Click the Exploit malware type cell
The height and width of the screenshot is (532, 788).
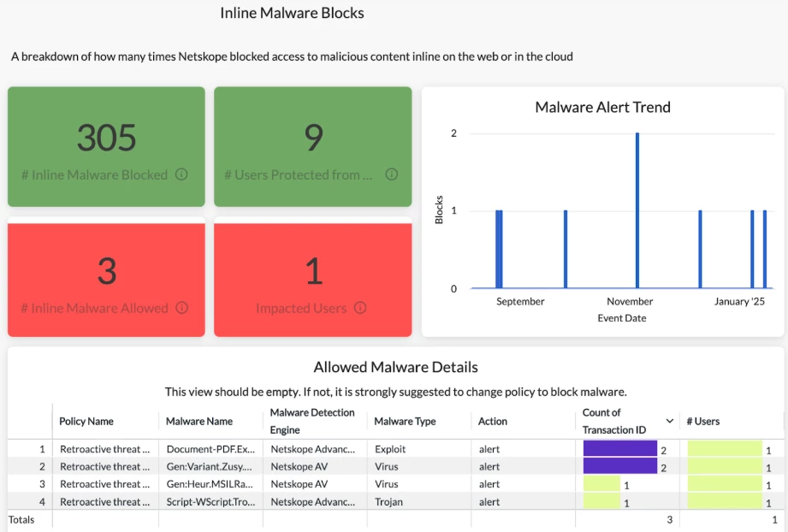tap(390, 449)
